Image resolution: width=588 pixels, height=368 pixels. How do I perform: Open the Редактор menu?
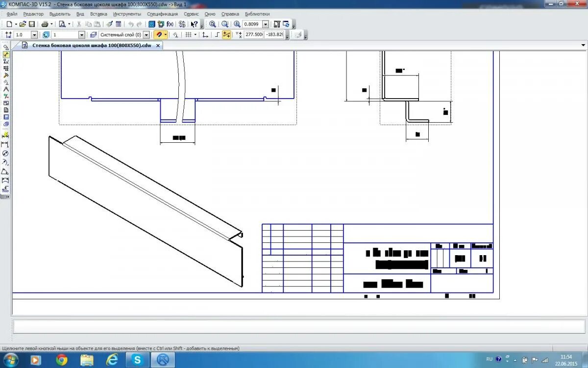point(33,14)
